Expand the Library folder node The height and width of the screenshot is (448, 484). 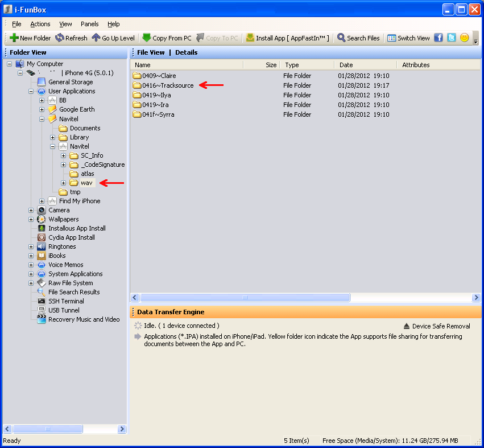[52, 137]
